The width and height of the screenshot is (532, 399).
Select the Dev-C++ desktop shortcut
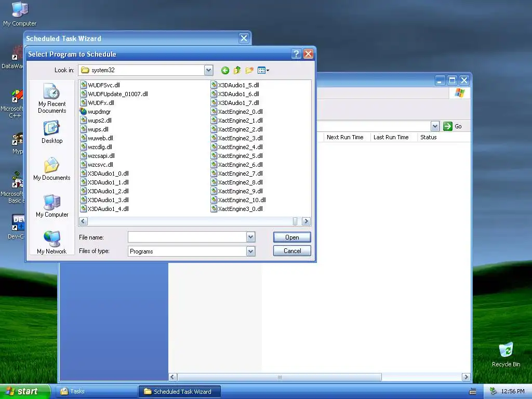tap(16, 227)
